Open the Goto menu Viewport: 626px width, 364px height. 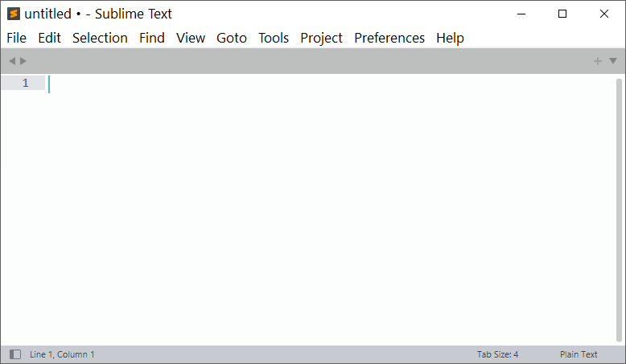pos(232,38)
